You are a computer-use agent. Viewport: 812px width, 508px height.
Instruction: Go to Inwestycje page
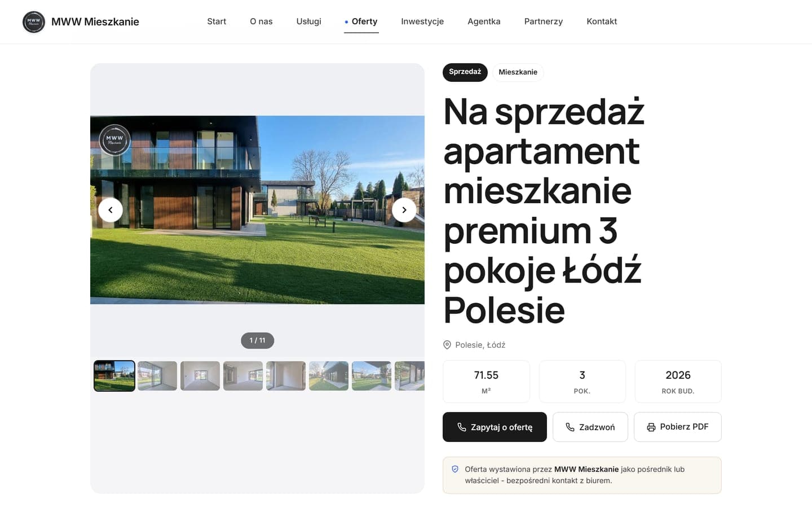pyautogui.click(x=422, y=21)
